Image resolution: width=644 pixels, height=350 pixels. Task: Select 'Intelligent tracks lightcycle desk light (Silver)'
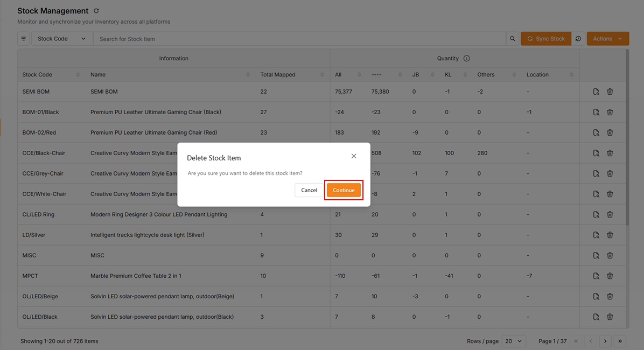(148, 235)
